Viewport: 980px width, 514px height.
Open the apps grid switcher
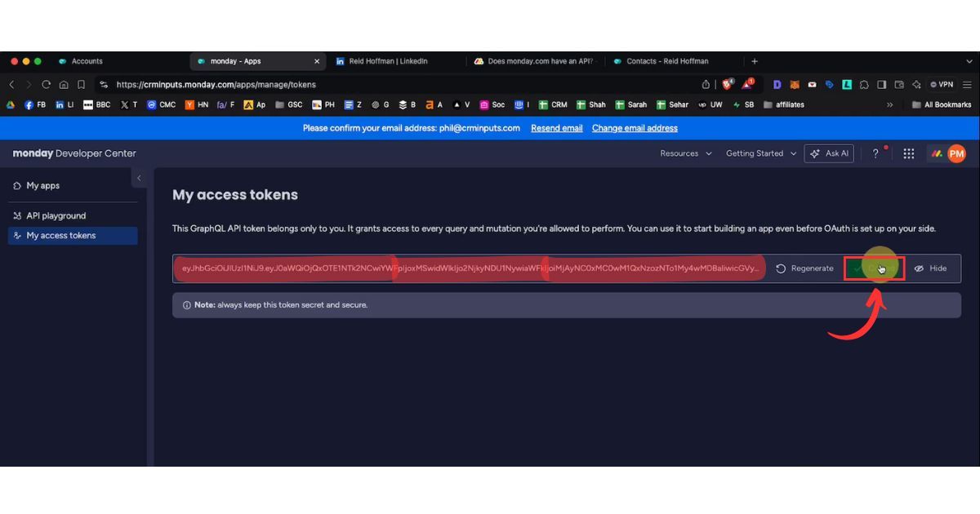click(908, 153)
